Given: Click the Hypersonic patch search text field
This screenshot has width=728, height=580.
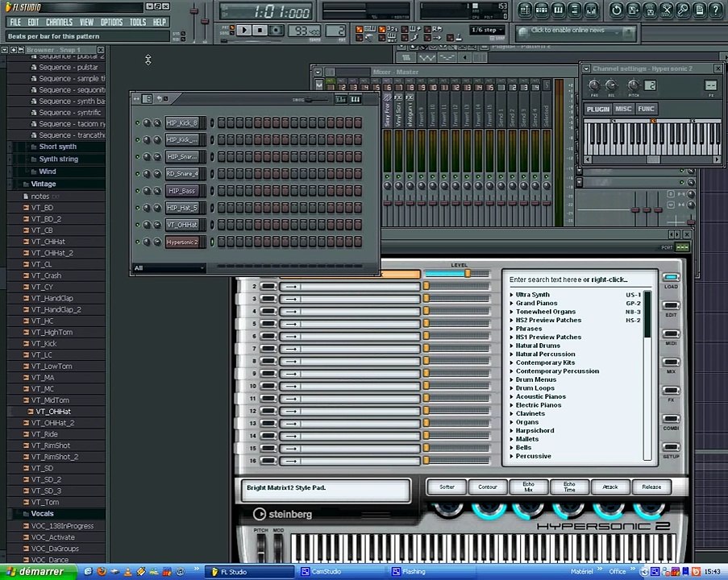Looking at the screenshot, I should (580, 280).
